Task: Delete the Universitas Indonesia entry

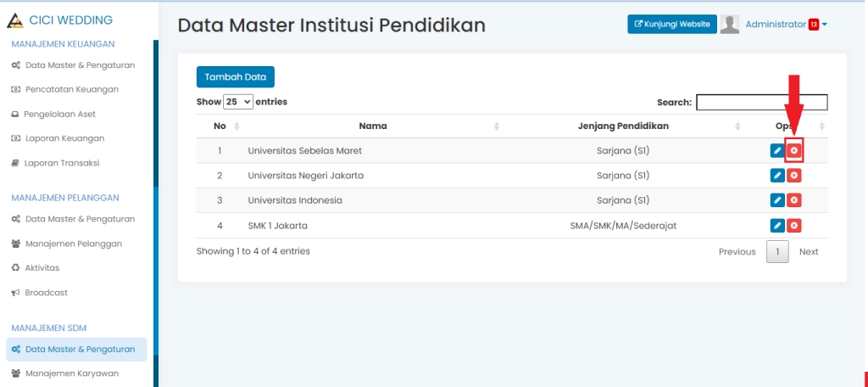Action: tap(794, 200)
